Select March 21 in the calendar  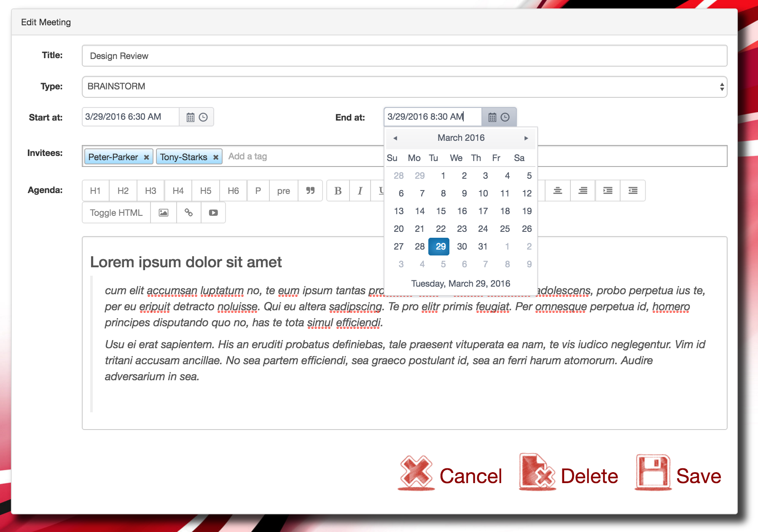pyautogui.click(x=419, y=228)
